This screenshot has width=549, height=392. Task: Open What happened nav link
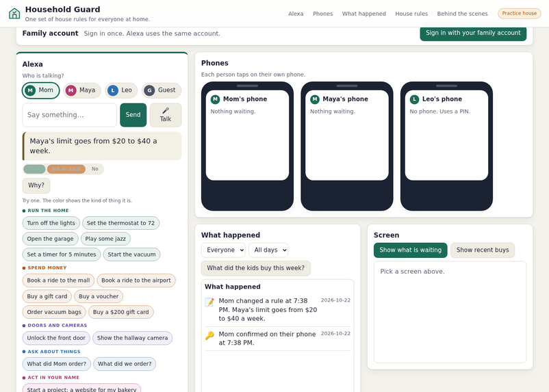pos(363,14)
